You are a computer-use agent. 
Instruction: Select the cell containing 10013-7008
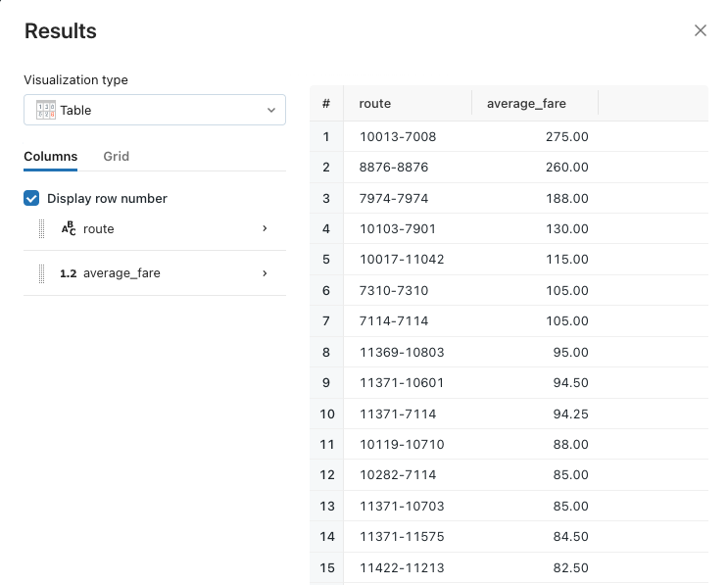pos(398,136)
